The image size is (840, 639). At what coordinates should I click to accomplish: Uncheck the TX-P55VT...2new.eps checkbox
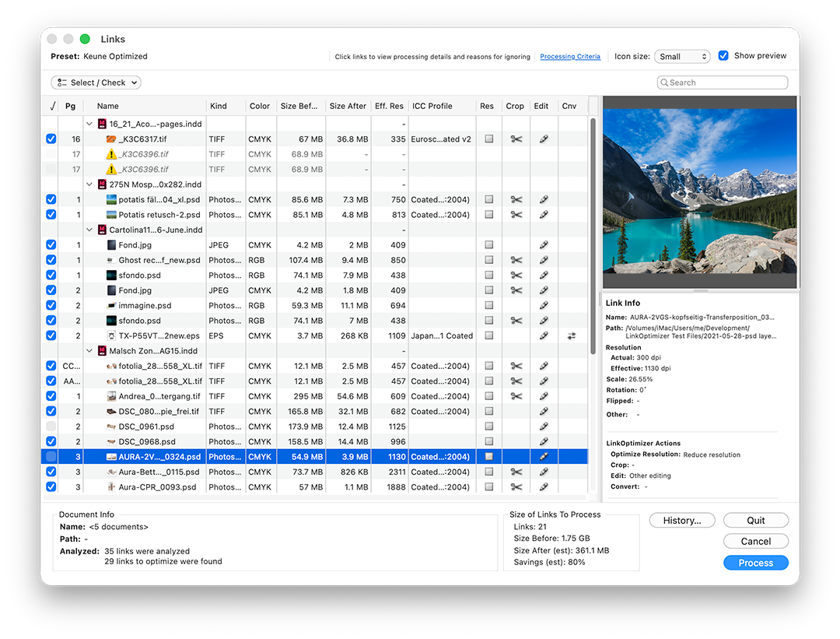click(51, 335)
